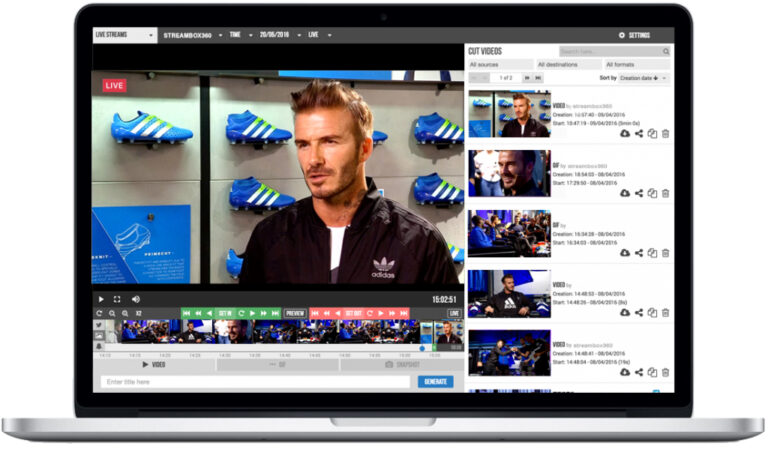Go to last page of cut videos
The image size is (768, 452).
click(x=538, y=78)
